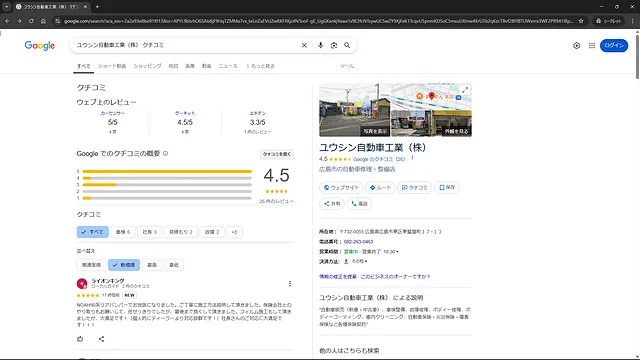Open info icon beside Google でのクチコミの概要
Screen dimensions: 640x360
pyautogui.click(x=165, y=153)
